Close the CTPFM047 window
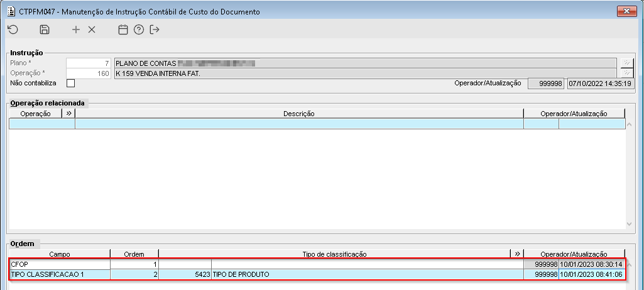Image resolution: width=644 pixels, height=290 pixels. pos(627,11)
